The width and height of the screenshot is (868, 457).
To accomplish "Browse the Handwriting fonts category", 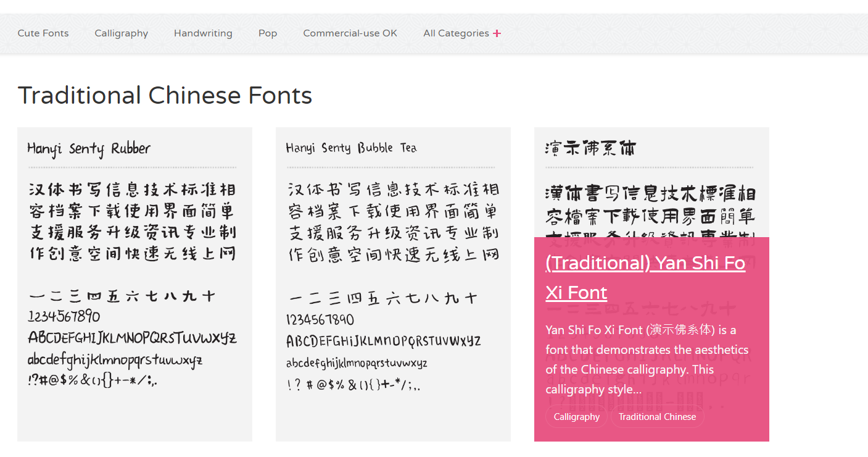I will click(x=203, y=33).
